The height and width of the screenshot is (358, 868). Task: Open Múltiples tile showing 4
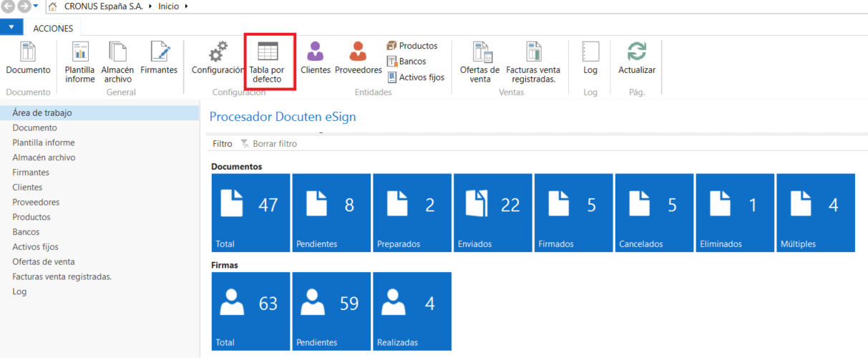pyautogui.click(x=816, y=213)
